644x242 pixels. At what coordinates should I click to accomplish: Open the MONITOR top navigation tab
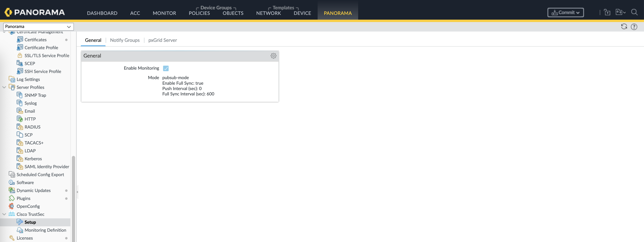(x=164, y=13)
